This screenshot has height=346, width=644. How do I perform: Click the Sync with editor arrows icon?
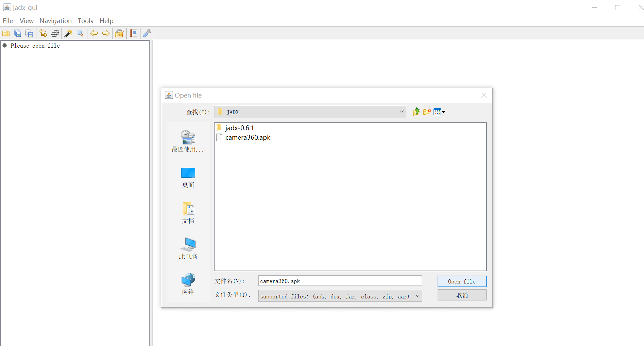point(43,33)
